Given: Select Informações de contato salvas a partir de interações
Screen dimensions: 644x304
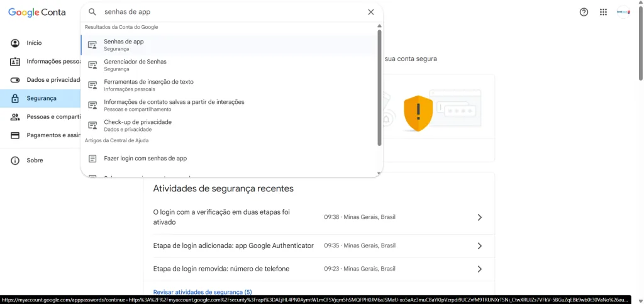Looking at the screenshot, I should (x=229, y=105).
